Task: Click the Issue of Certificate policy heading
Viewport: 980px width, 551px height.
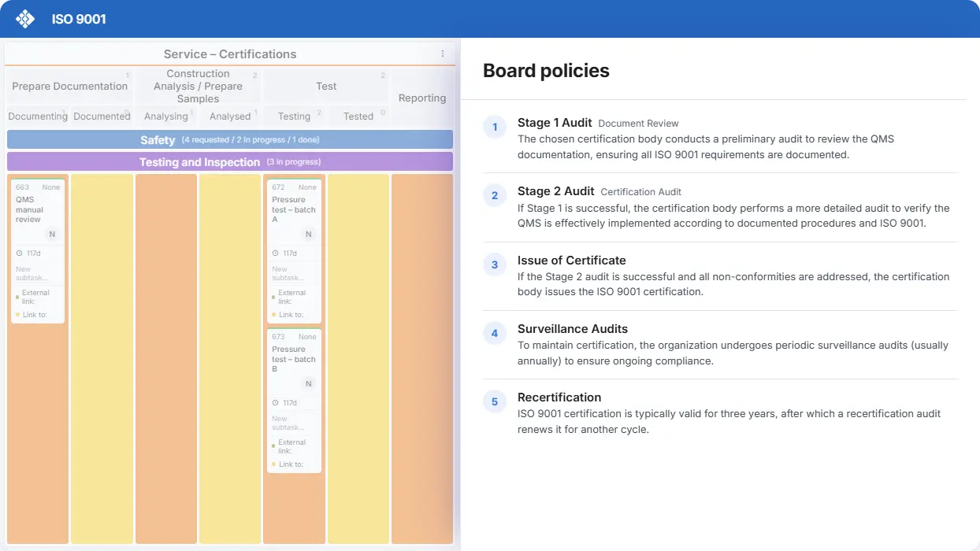Action: coord(572,261)
